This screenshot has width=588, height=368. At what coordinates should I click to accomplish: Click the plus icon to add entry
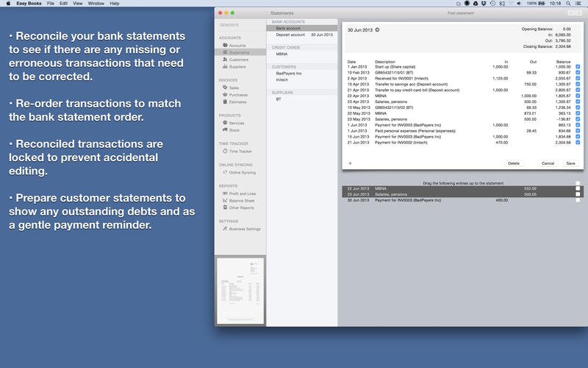coord(350,163)
